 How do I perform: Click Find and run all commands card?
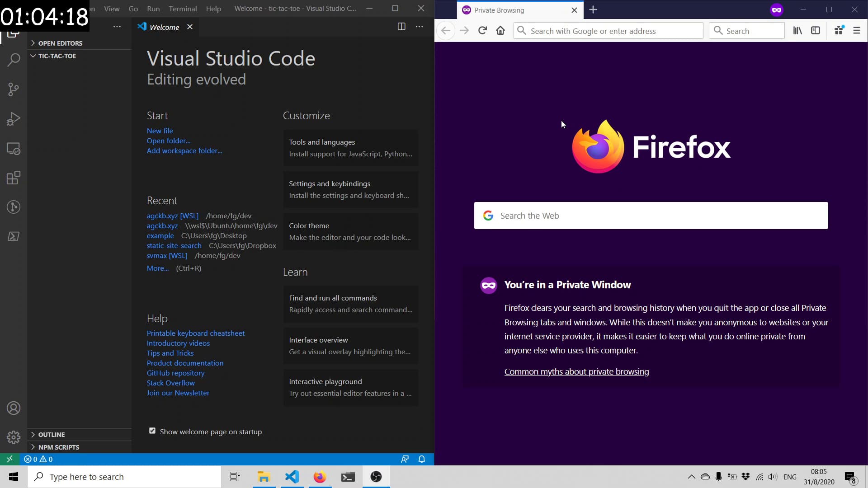[351, 304]
